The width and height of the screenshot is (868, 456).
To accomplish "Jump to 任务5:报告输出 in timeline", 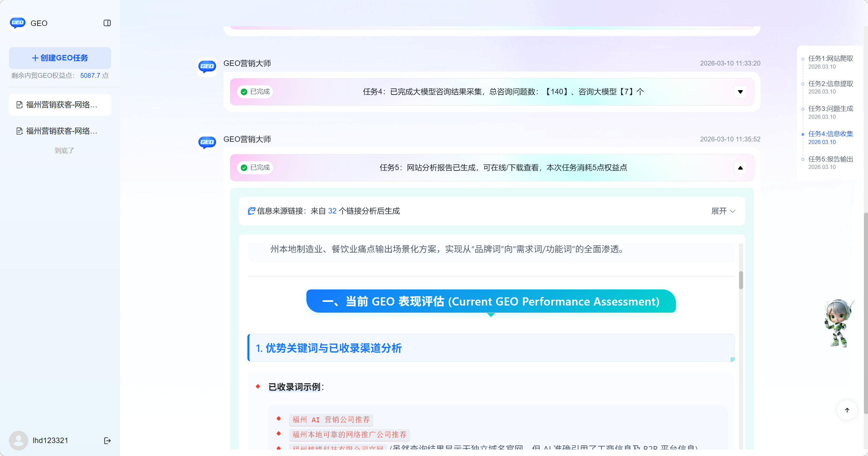I will click(x=830, y=159).
